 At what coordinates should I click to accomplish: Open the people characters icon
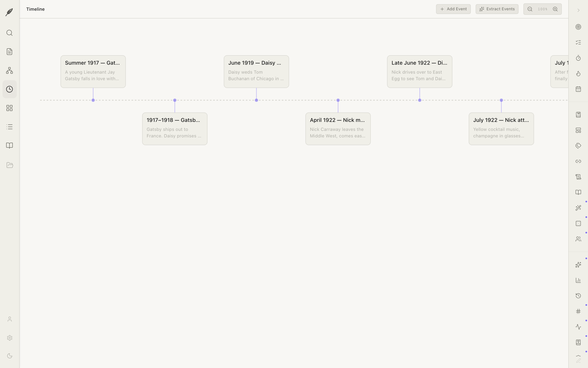tap(578, 239)
